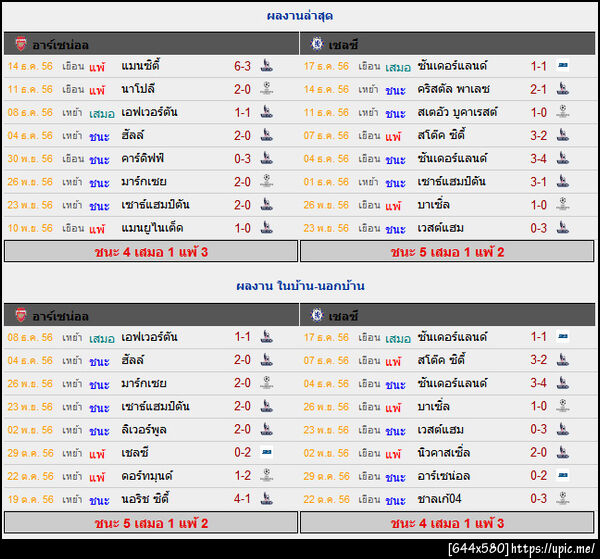Click league icon in คริสตัล พาเลซ row
600x559 pixels.
(562, 89)
